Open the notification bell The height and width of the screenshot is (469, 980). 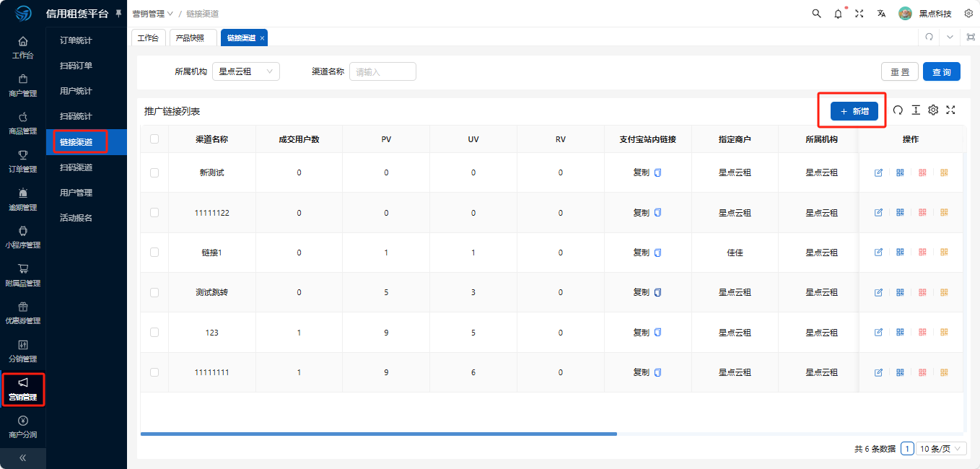pyautogui.click(x=838, y=14)
